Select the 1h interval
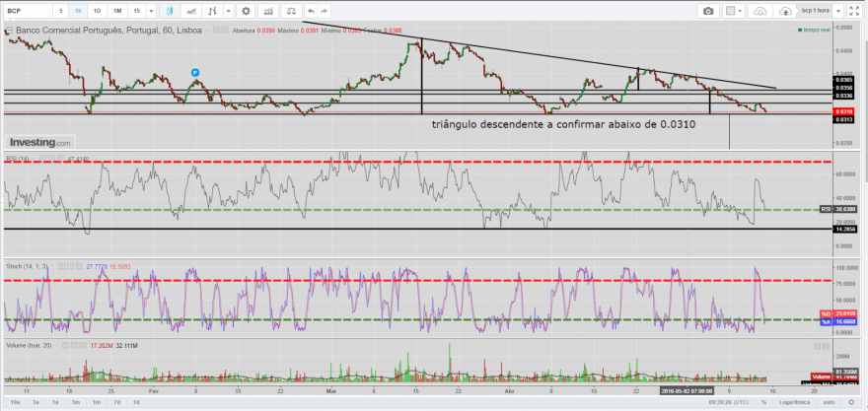This screenshot has height=411, width=868. [79, 11]
